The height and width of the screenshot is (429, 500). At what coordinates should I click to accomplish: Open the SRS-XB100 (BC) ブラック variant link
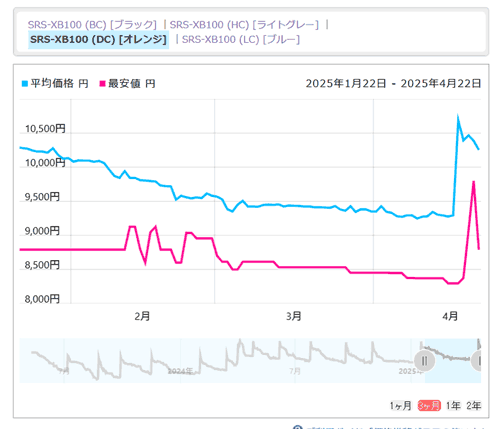pyautogui.click(x=92, y=25)
